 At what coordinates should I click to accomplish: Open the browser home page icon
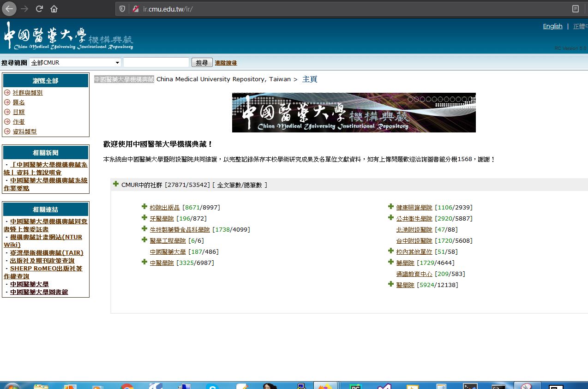[54, 9]
